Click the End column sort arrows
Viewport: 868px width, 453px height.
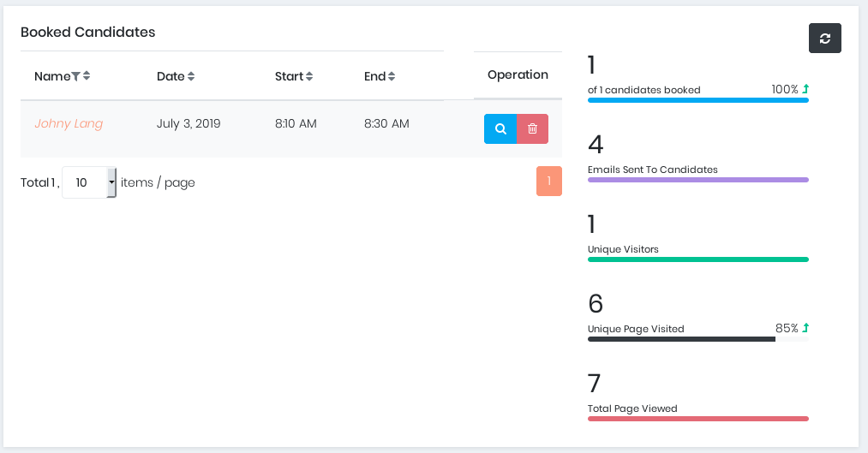[x=392, y=76]
